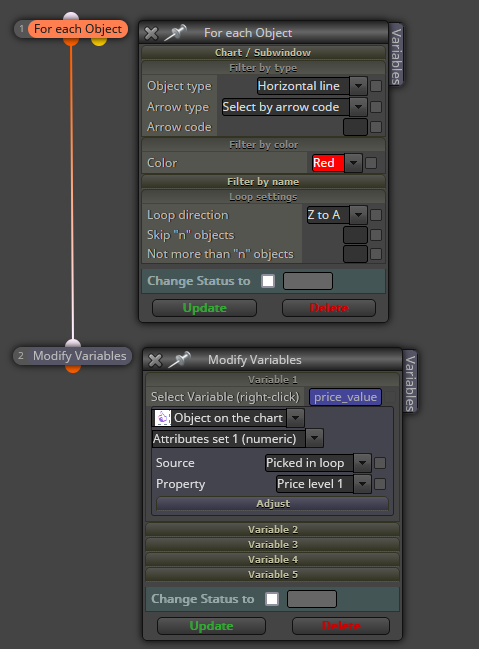Click input dot atop For each Object node
Screen dimensions: 479x649
(x=71, y=16)
